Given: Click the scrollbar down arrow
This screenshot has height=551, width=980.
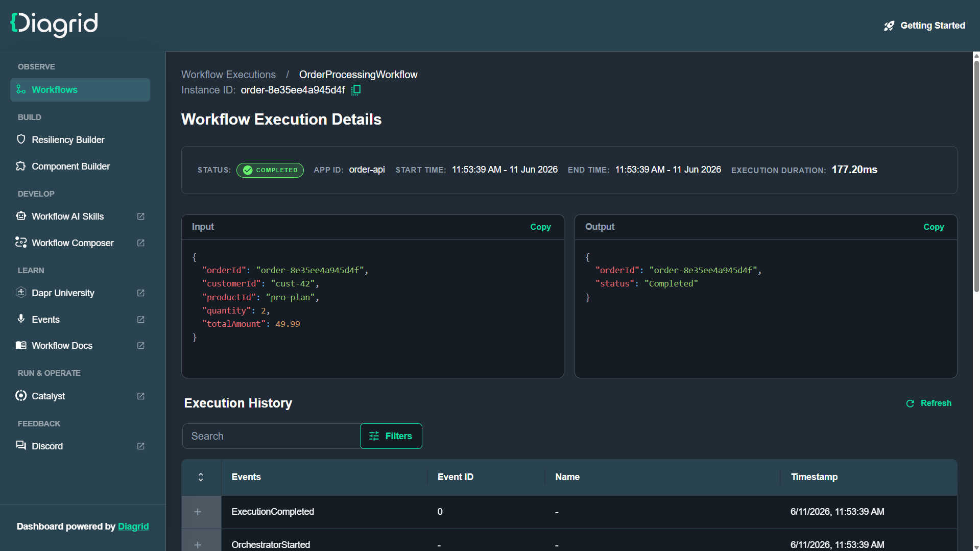Looking at the screenshot, I should 976,547.
